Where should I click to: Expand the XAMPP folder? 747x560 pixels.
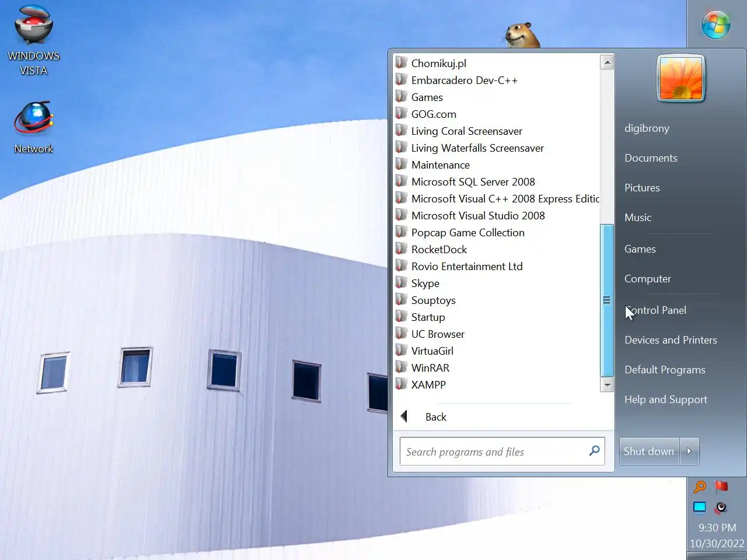pos(497,384)
